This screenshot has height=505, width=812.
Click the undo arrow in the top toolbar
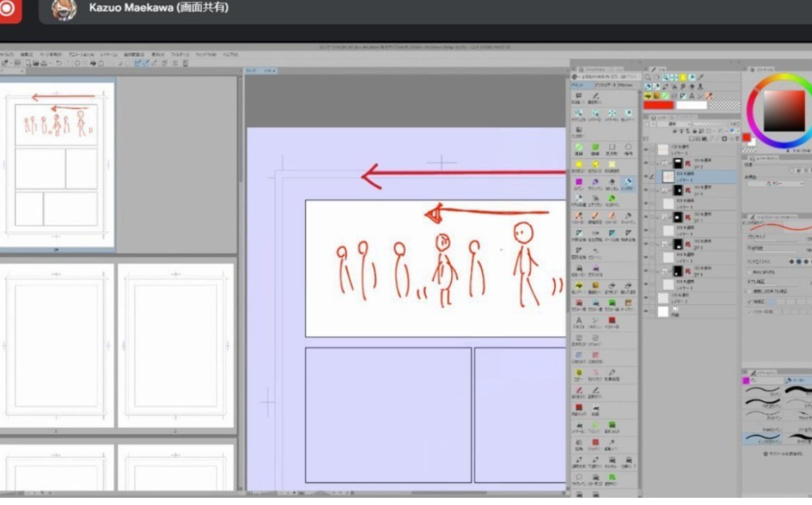click(x=59, y=63)
